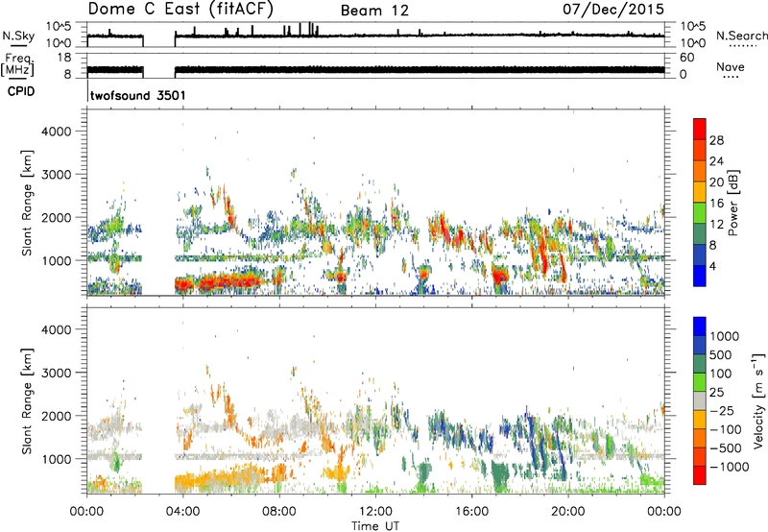Click the "24" power colorbar label
Image resolution: width=768 pixels, height=532 pixels.
tap(716, 161)
